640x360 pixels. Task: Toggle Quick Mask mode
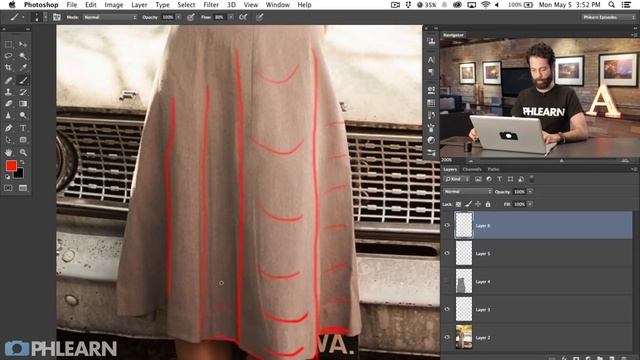(9, 188)
